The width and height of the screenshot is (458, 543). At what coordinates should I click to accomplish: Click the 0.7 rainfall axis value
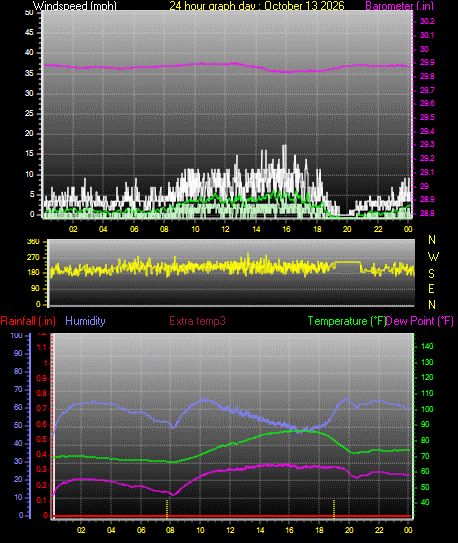(42, 409)
